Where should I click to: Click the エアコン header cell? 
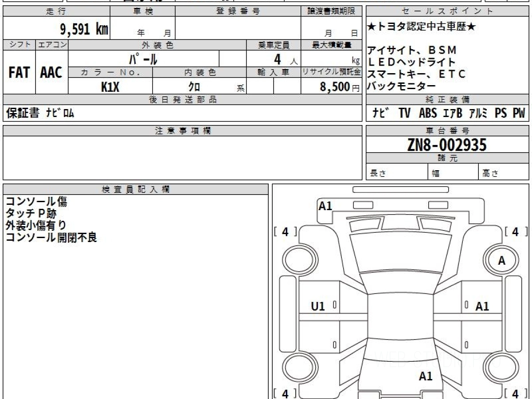[52, 45]
